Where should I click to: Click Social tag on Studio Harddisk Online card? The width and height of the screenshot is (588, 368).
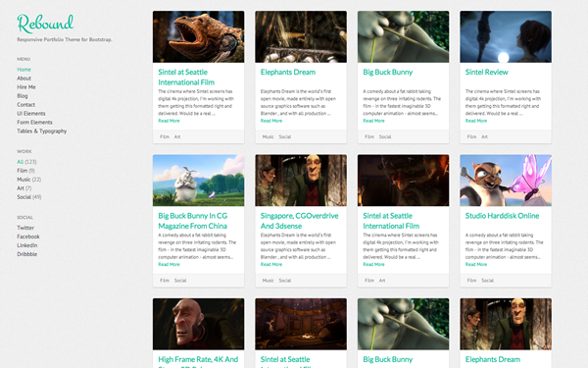click(x=487, y=281)
